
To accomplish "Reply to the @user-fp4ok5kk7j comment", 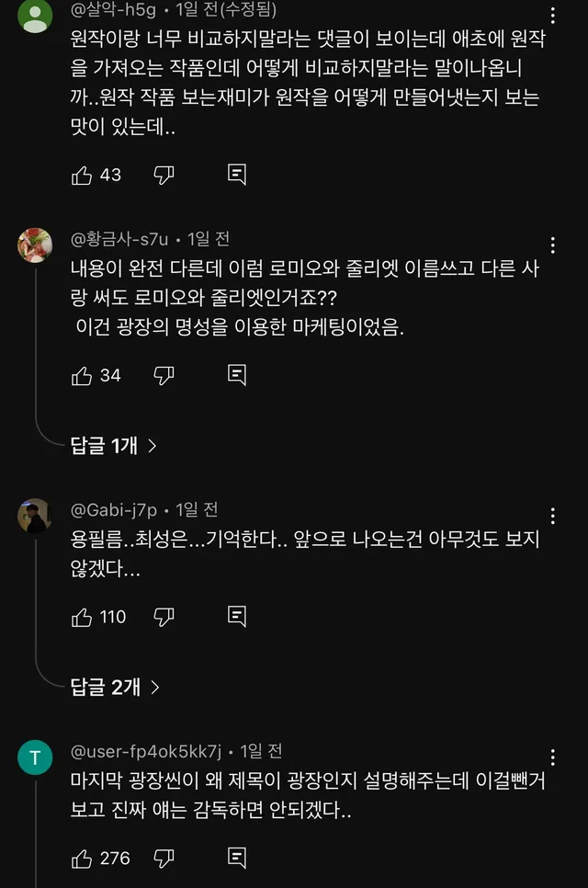I will [x=236, y=859].
